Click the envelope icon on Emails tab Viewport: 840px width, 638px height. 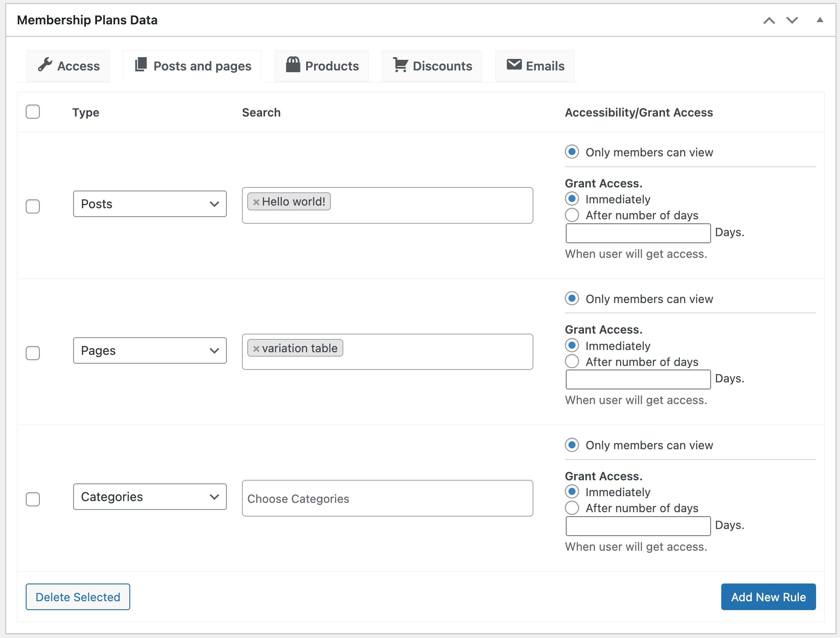(x=514, y=64)
